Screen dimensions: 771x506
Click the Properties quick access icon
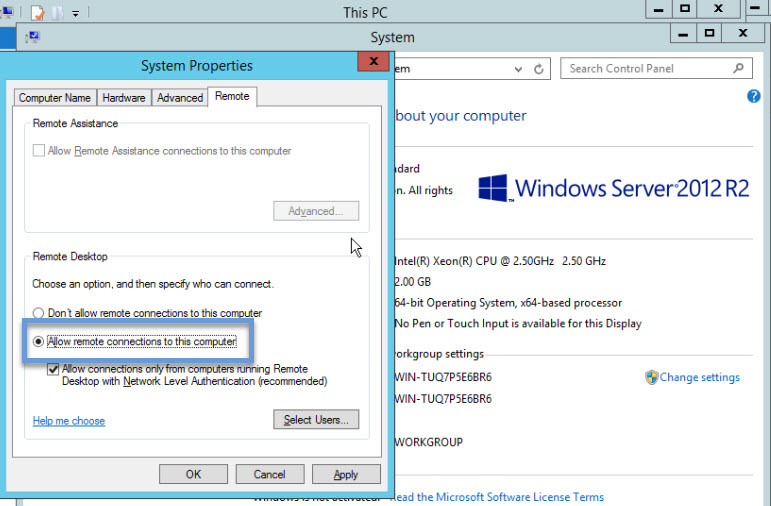tap(38, 13)
